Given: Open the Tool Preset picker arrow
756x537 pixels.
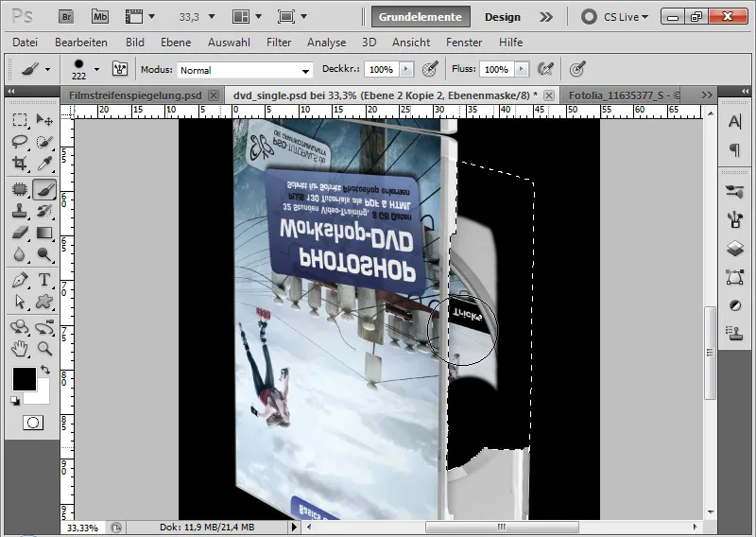Looking at the screenshot, I should coord(47,69).
